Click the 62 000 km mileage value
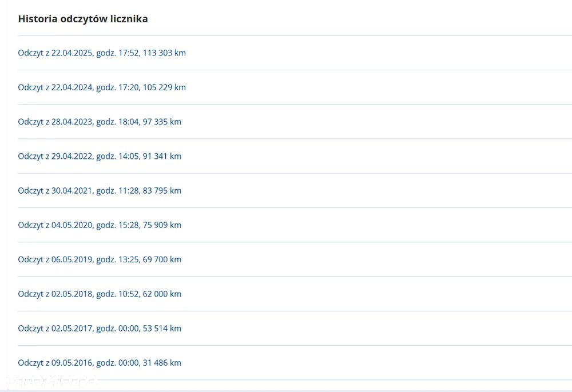 162,294
